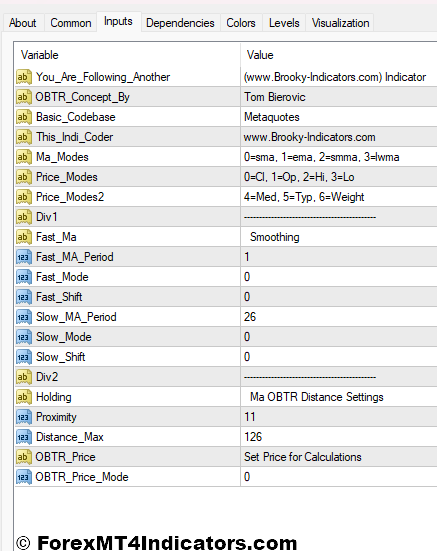This screenshot has width=437, height=551.
Task: Edit Slow_Shift value 0
Action: coord(339,357)
